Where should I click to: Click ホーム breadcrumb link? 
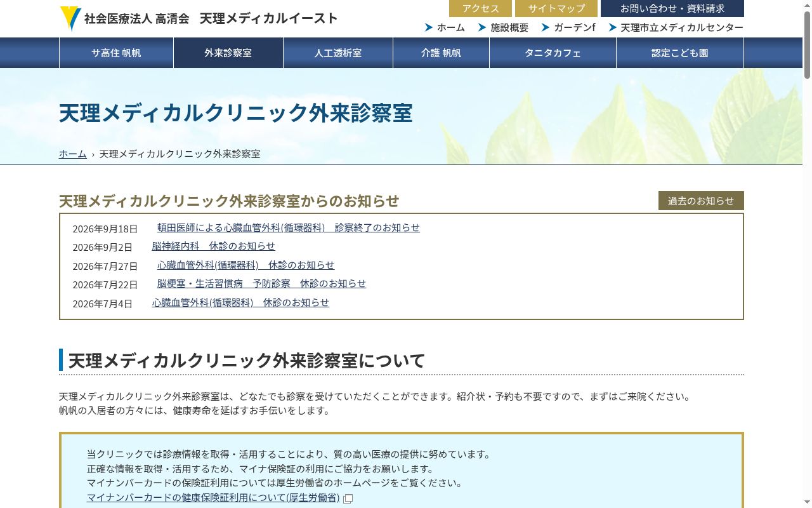(x=73, y=154)
